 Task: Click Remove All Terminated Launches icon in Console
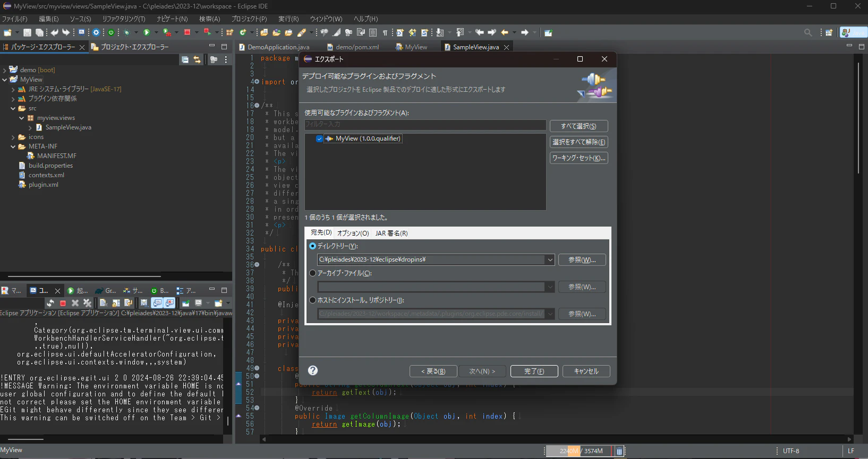(87, 303)
